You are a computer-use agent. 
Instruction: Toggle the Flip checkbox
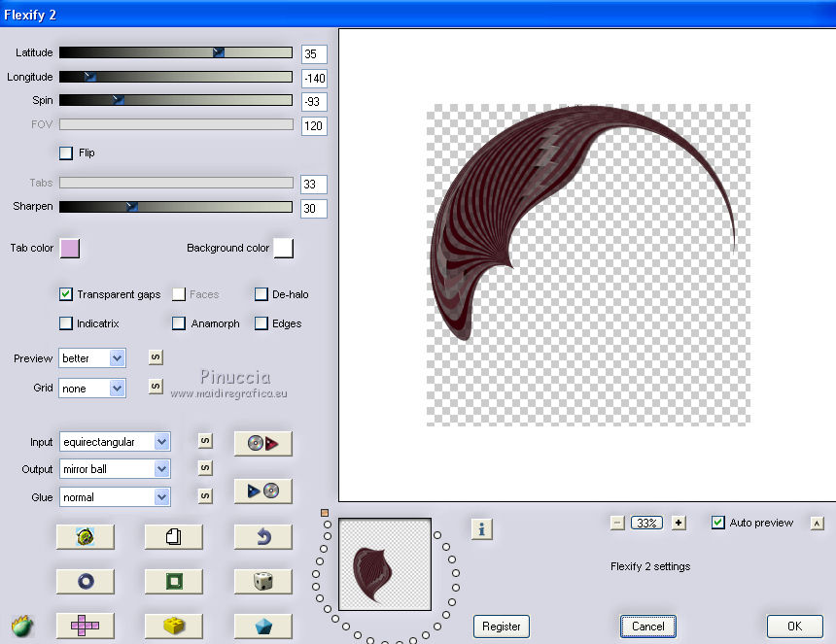click(x=66, y=153)
